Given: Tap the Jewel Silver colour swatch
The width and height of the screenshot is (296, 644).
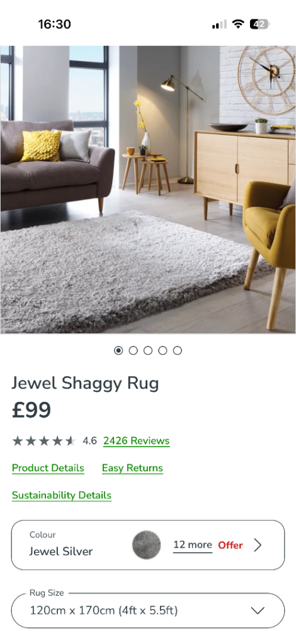Looking at the screenshot, I should [146, 545].
